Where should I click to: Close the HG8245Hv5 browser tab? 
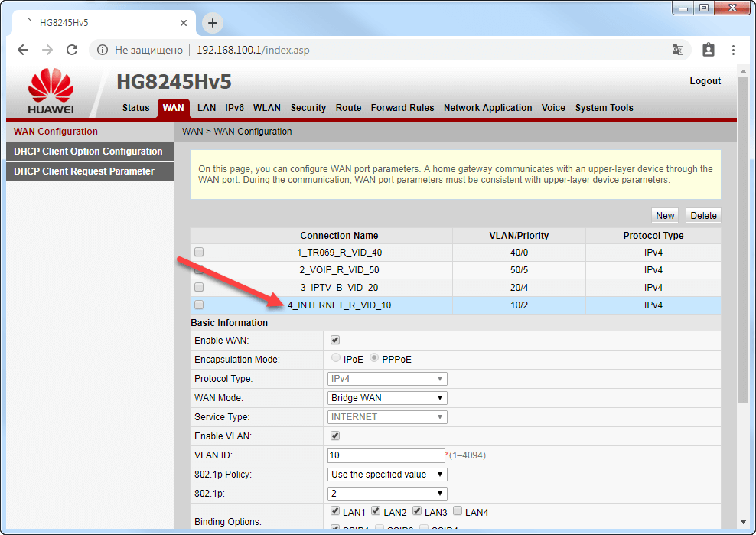pos(183,23)
